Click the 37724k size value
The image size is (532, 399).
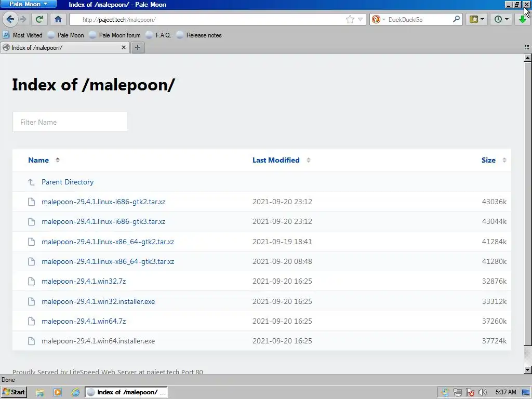coord(494,341)
